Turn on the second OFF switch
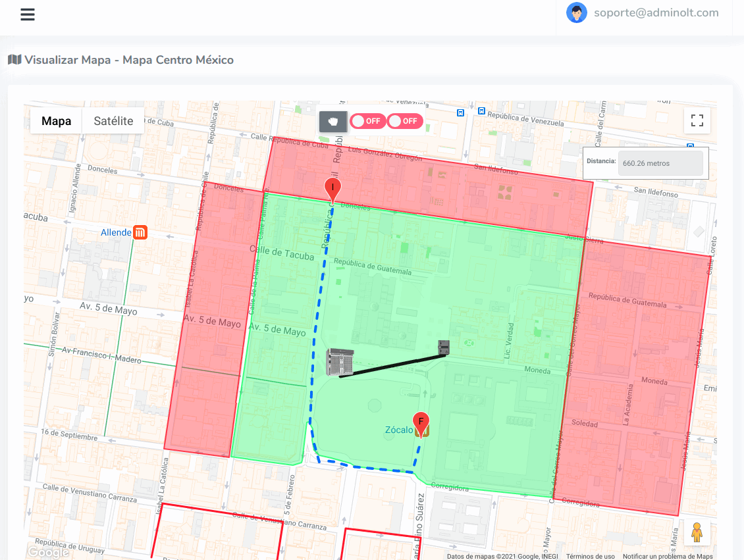Image resolution: width=744 pixels, height=560 pixels. point(405,121)
